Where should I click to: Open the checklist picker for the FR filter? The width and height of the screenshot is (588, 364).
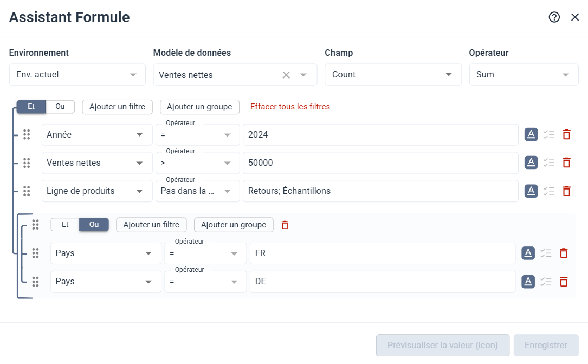point(546,253)
